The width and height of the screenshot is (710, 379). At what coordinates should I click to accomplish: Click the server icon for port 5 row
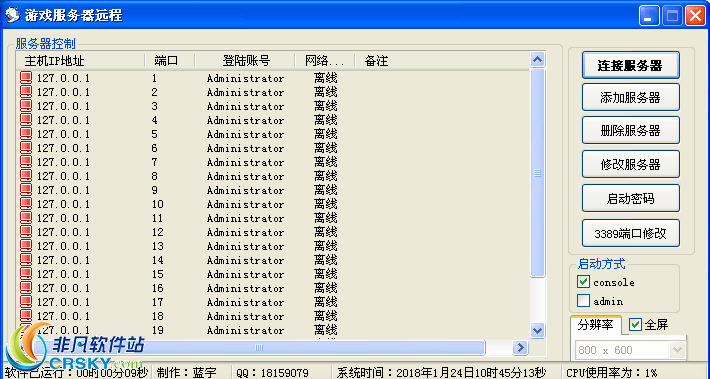point(26,134)
